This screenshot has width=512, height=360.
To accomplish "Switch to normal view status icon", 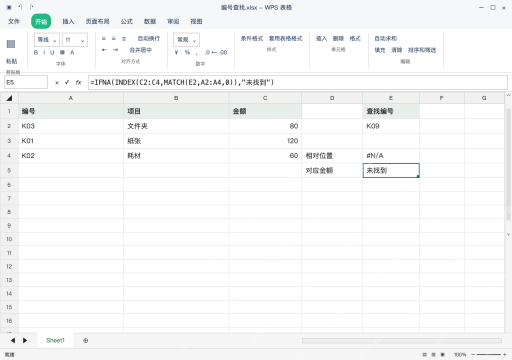I will click(424, 355).
